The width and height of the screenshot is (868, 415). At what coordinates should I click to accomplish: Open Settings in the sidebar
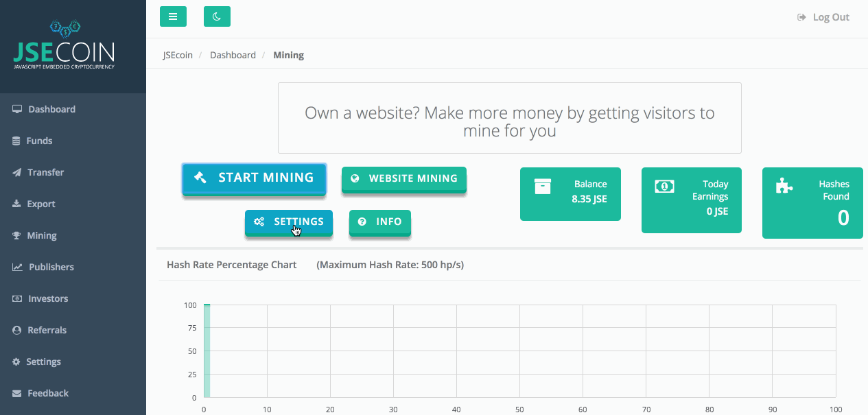(x=73, y=361)
